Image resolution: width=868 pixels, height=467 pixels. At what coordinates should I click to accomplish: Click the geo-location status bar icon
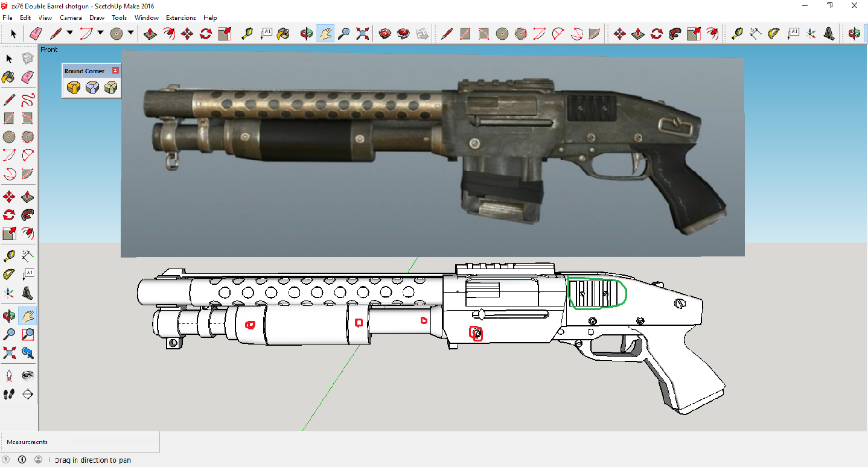7,460
